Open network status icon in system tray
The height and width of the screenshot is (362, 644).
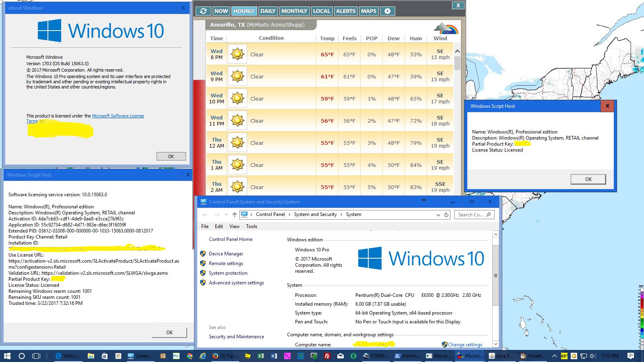pyautogui.click(x=583, y=356)
